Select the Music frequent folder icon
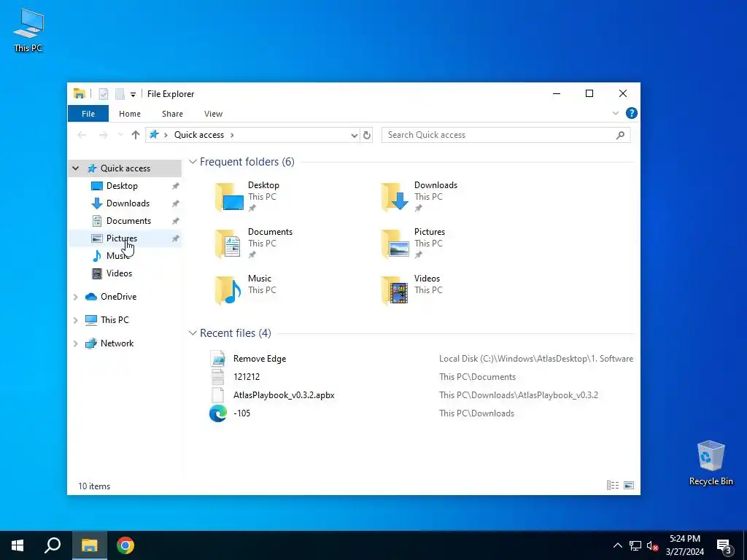Image resolution: width=747 pixels, height=560 pixels. [228, 290]
